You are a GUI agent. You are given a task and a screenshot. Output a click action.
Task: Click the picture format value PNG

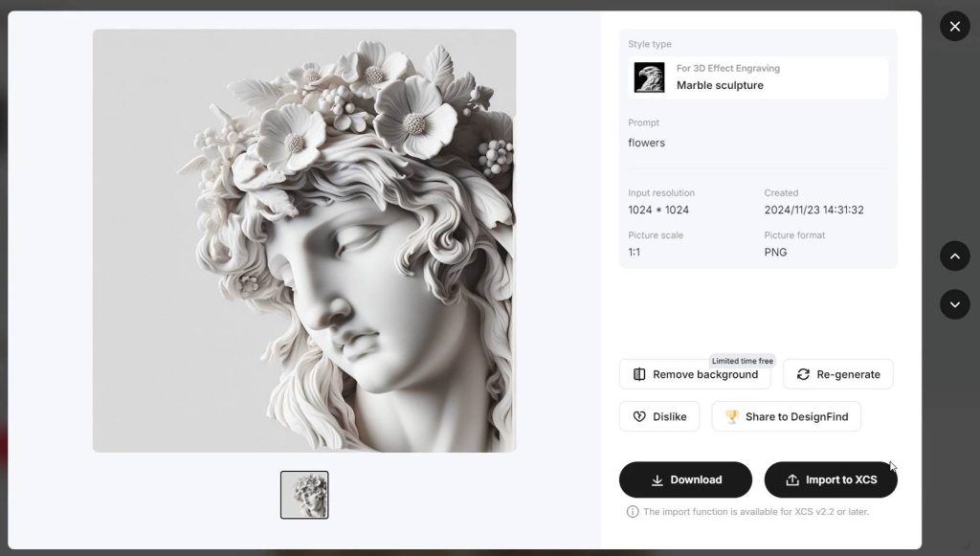click(775, 253)
